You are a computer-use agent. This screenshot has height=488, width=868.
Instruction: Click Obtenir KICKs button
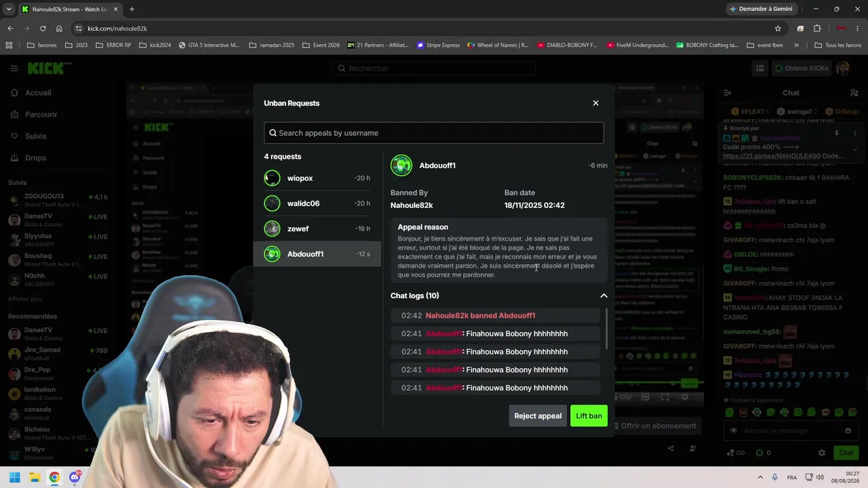click(802, 68)
